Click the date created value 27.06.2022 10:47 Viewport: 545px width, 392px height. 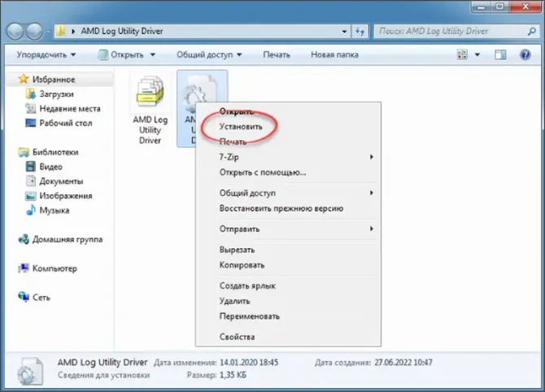tap(403, 363)
